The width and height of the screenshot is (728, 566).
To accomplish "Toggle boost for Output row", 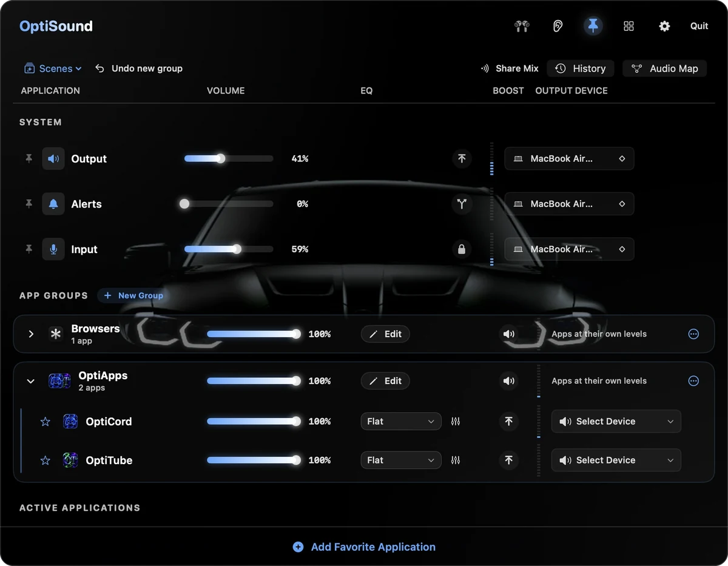I will (462, 158).
